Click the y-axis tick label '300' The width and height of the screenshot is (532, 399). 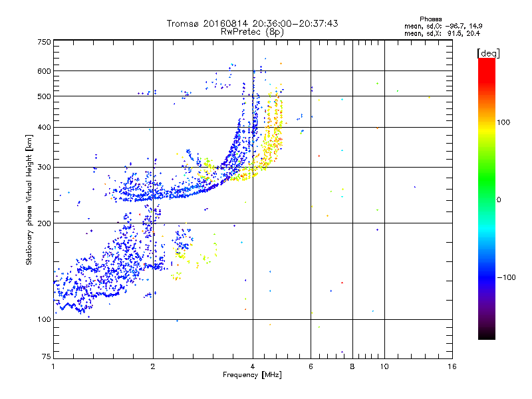[x=44, y=168]
